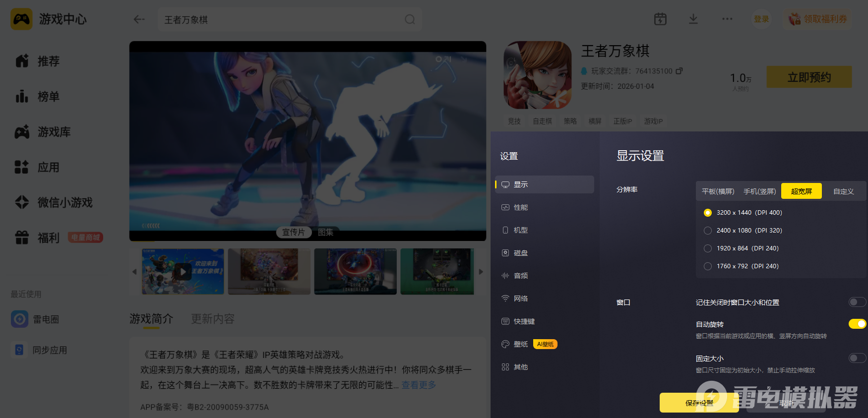Screen dimensions: 868x418
Task: Launch 雷电圈 from recently used
Action: 35,319
